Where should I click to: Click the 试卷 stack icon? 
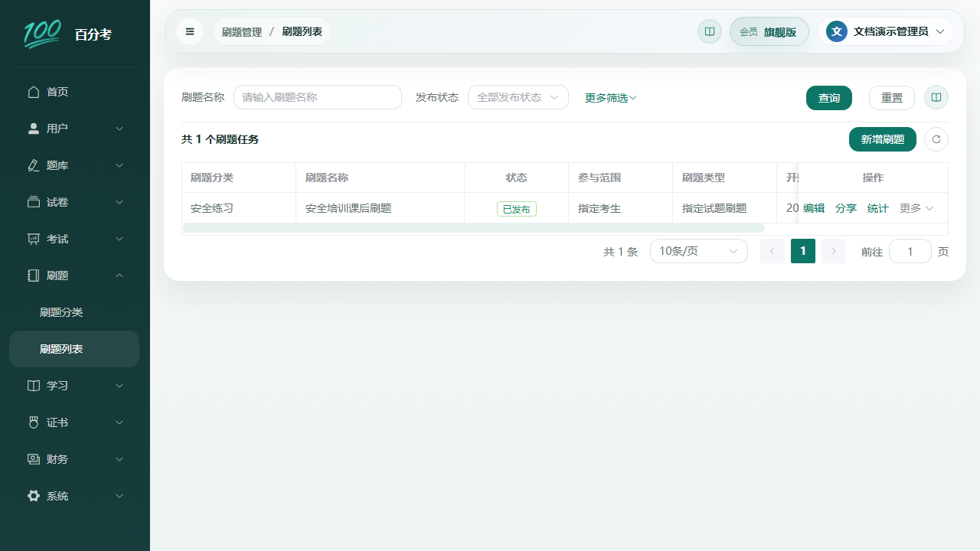pos(34,202)
